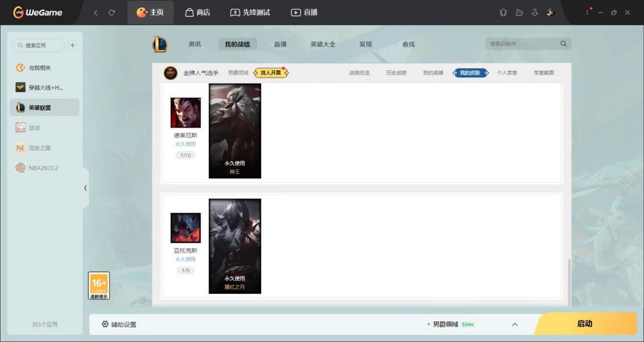644x342 pixels.
Task: Open the downloads arrow icon
Action: [x=535, y=13]
